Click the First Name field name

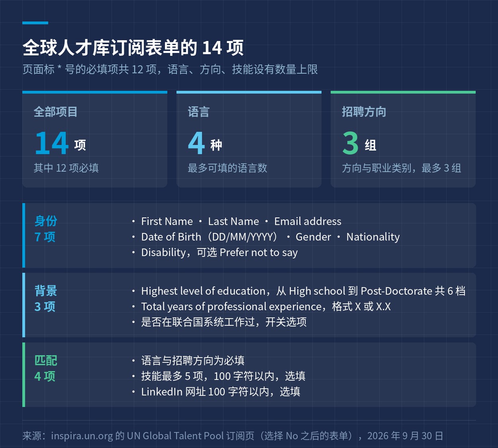coord(167,221)
